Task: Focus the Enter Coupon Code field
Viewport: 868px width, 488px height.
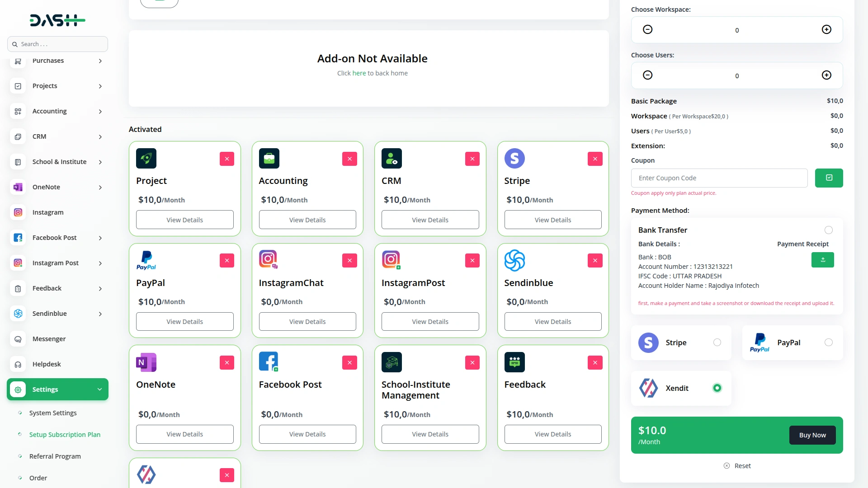Action: (x=719, y=178)
